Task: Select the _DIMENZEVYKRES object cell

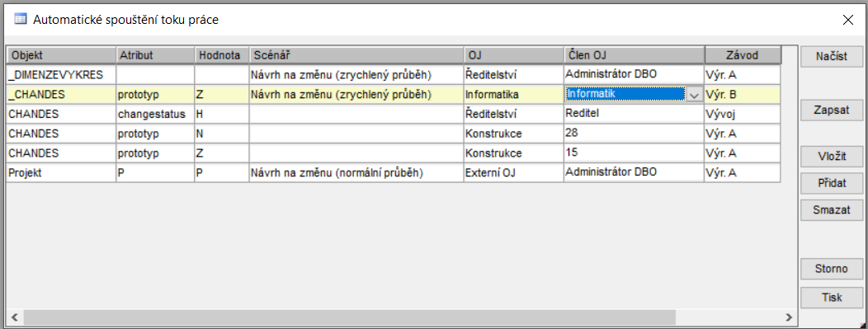Action: (62, 74)
